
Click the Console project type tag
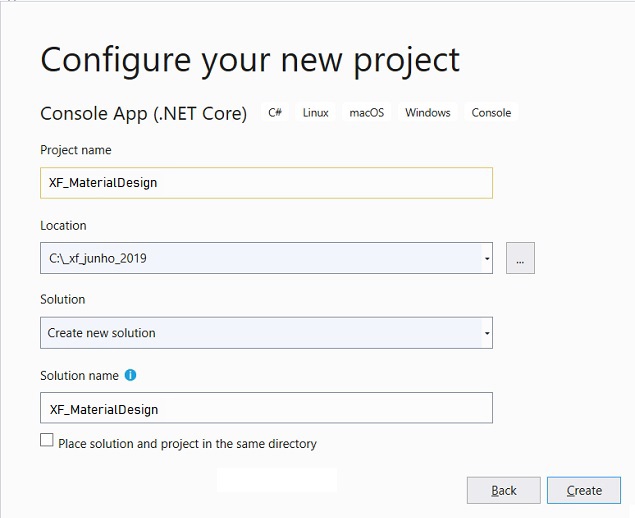point(491,112)
